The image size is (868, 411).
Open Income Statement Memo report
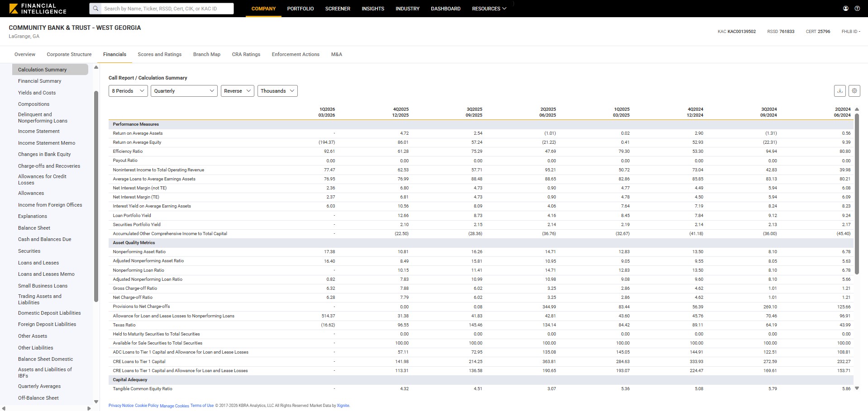point(47,143)
